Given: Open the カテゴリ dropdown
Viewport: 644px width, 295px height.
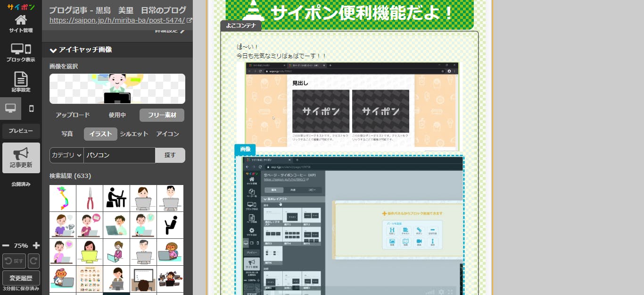Looking at the screenshot, I should [x=66, y=155].
